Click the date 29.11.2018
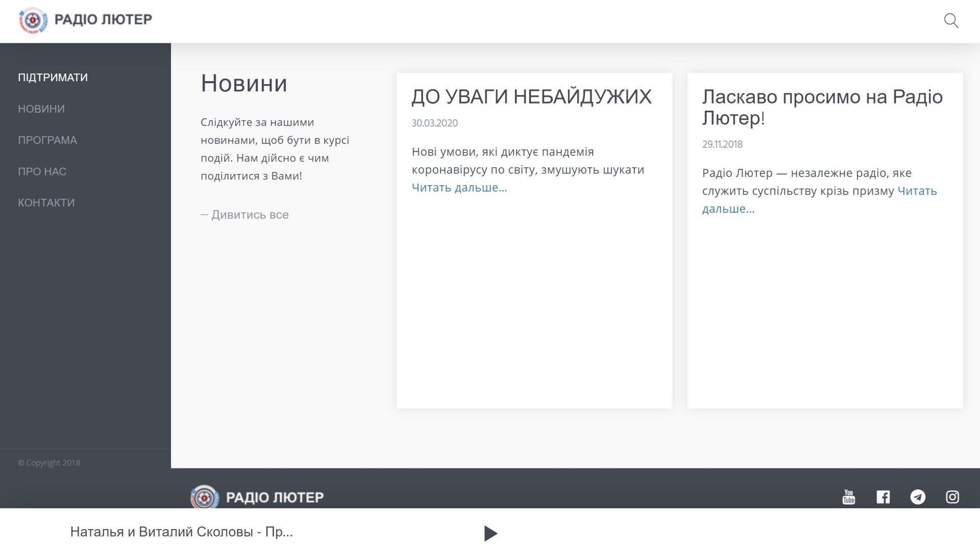Viewport: 980px width, 551px height. pos(722,144)
